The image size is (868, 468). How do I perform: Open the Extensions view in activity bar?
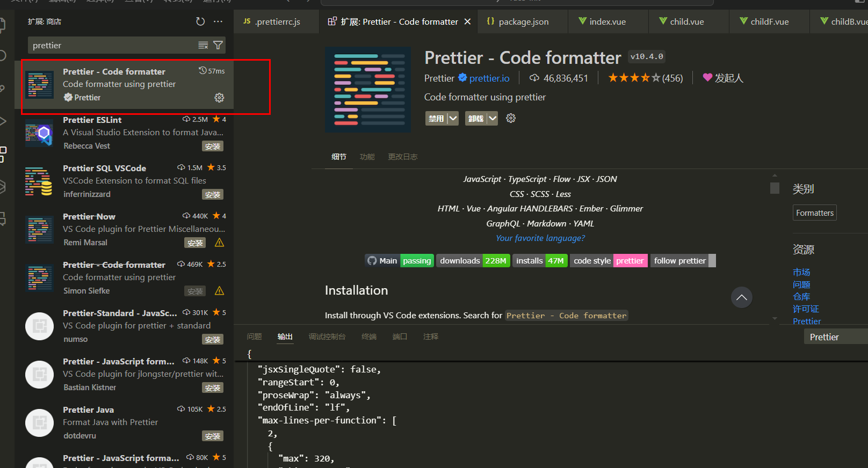click(3, 154)
